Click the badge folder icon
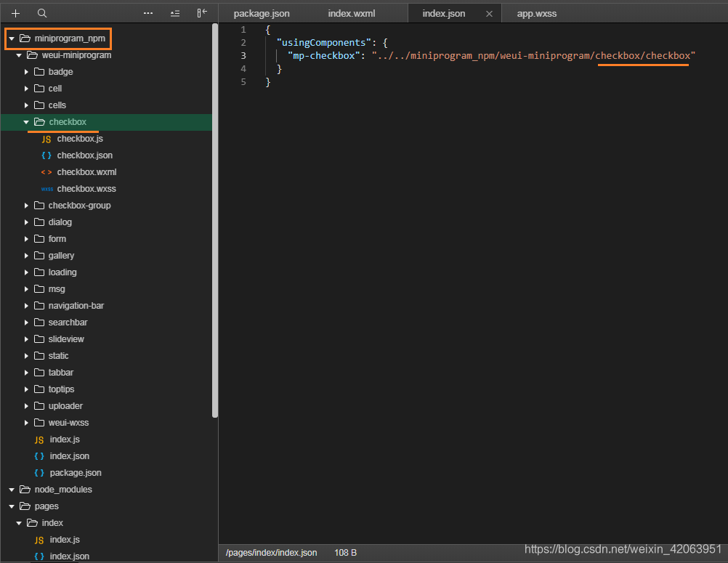 (x=39, y=71)
